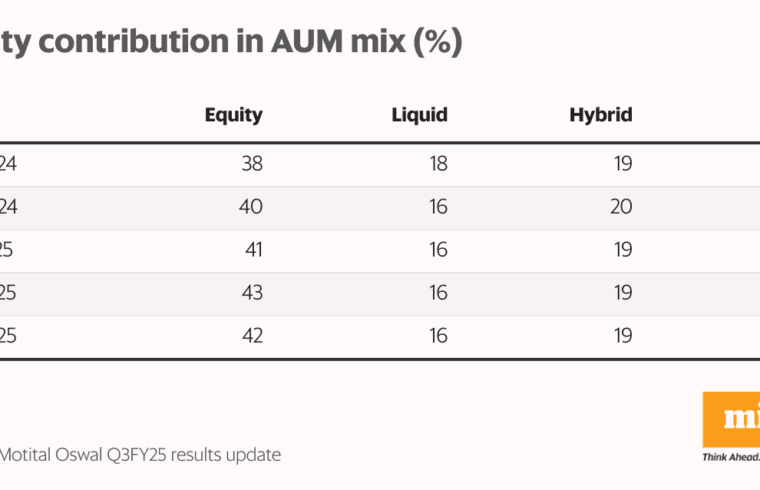Click the Equity cell showing 41
760x490 pixels.
point(253,250)
